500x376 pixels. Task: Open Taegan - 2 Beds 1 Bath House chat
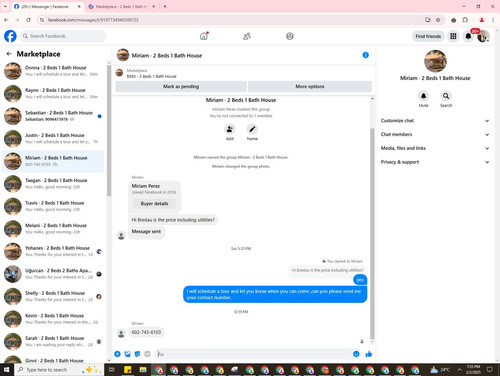tap(53, 184)
